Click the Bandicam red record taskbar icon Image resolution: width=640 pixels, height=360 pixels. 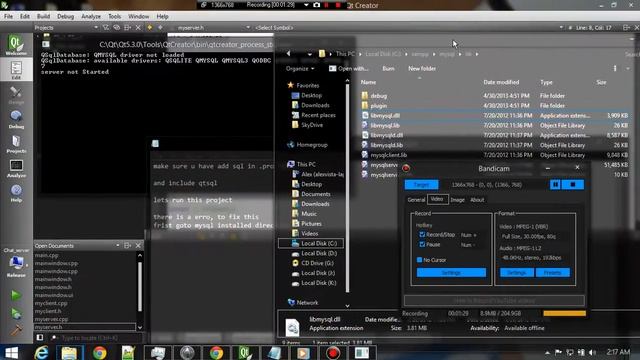click(x=333, y=353)
